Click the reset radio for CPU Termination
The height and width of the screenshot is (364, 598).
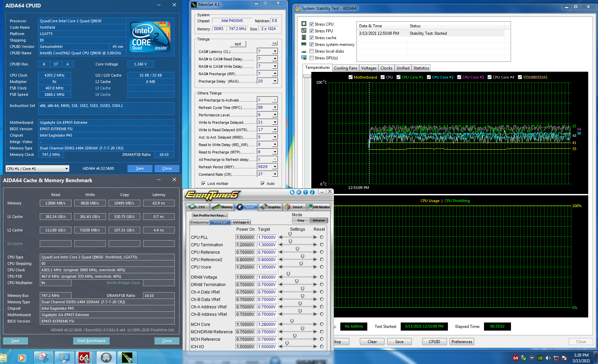click(x=322, y=245)
